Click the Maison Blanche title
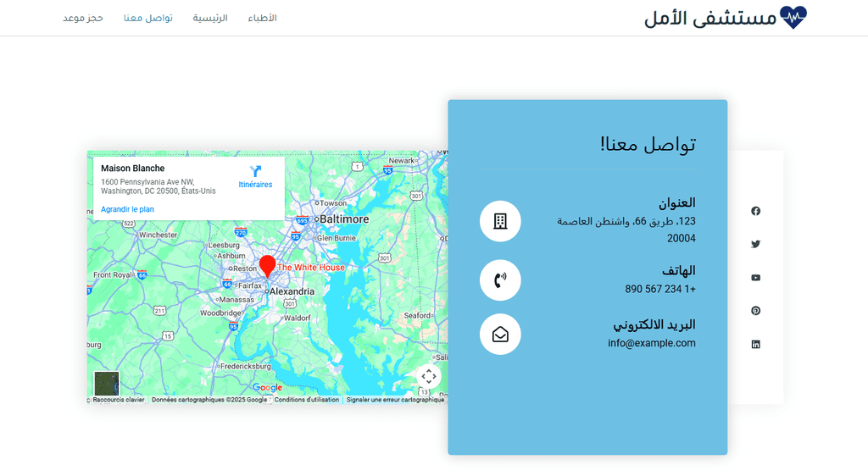The height and width of the screenshot is (476, 868). [x=133, y=169]
